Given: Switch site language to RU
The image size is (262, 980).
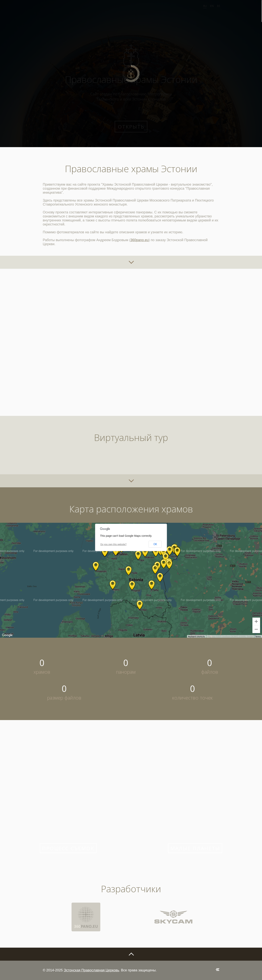Looking at the screenshot, I should [205, 6].
